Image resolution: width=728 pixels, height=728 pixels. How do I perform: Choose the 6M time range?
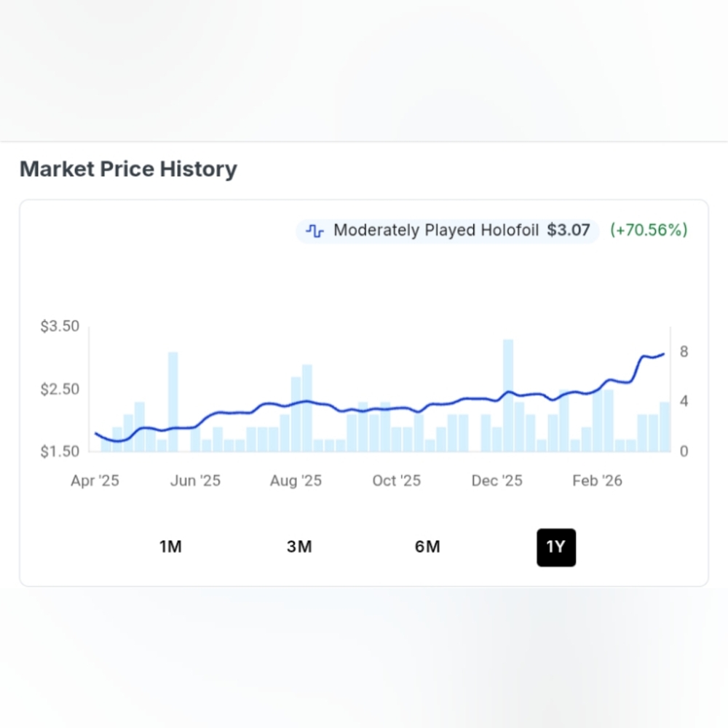[x=427, y=547]
